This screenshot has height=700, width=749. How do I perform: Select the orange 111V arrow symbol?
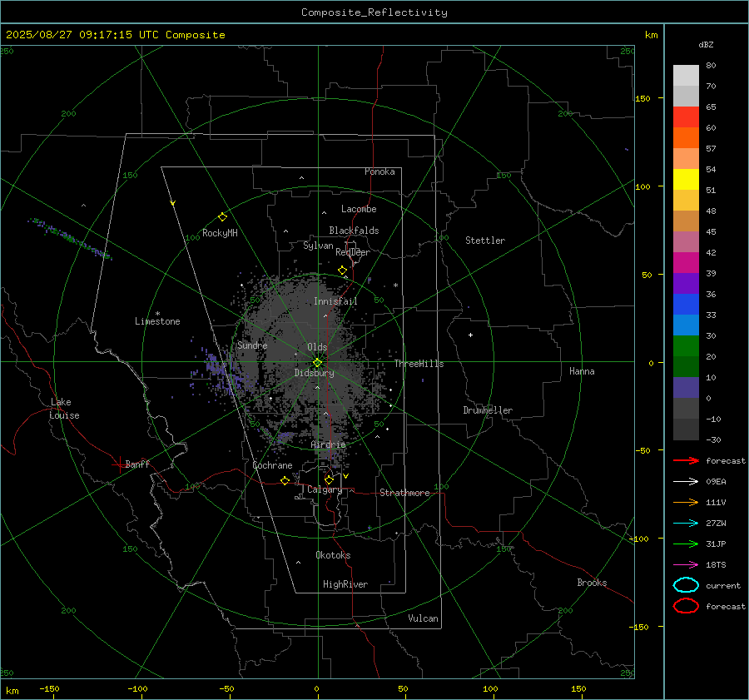click(686, 502)
